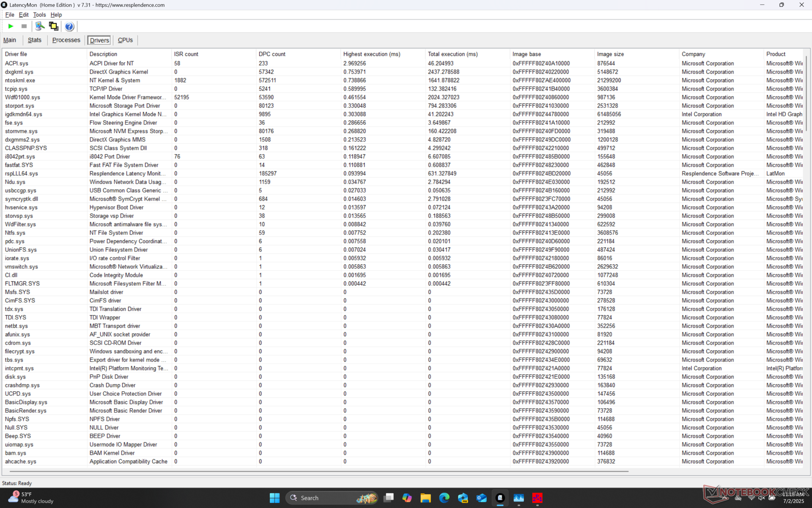Open the Help menu
Image resolution: width=812 pixels, height=508 pixels.
pos(56,14)
